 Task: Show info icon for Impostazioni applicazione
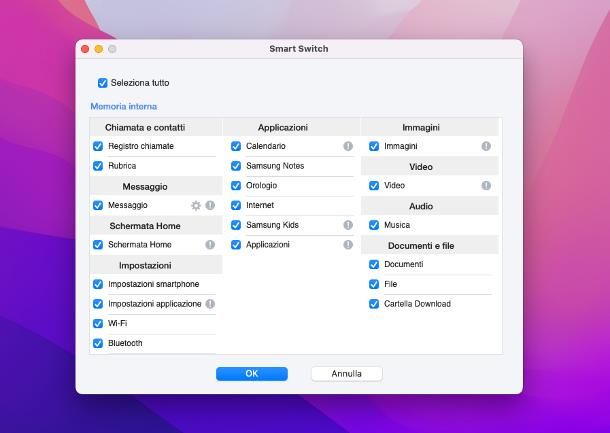pos(210,304)
